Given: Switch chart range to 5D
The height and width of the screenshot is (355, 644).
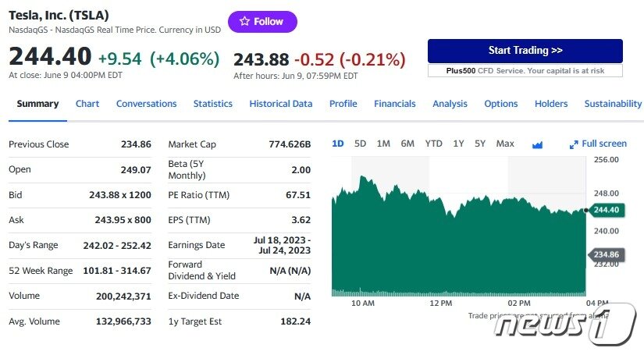Looking at the screenshot, I should 360,144.
